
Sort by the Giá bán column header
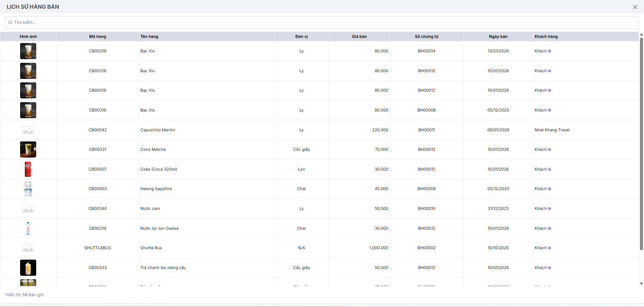point(359,37)
